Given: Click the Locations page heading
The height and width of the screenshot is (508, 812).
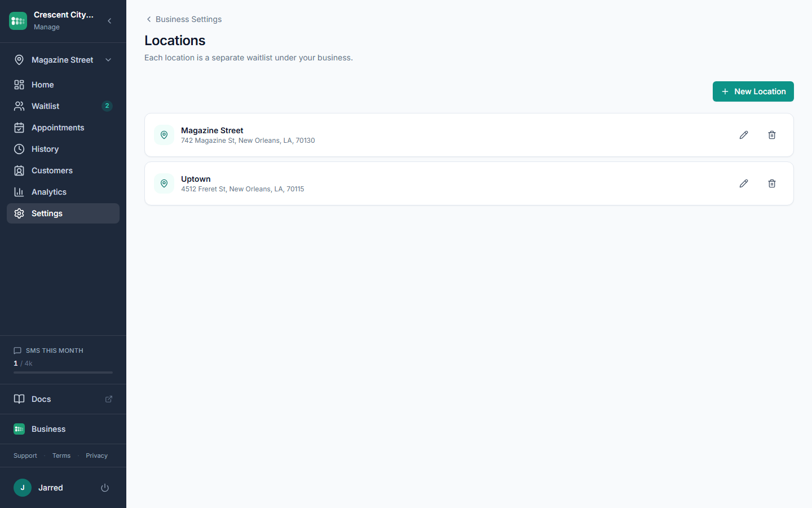Looking at the screenshot, I should pos(175,41).
